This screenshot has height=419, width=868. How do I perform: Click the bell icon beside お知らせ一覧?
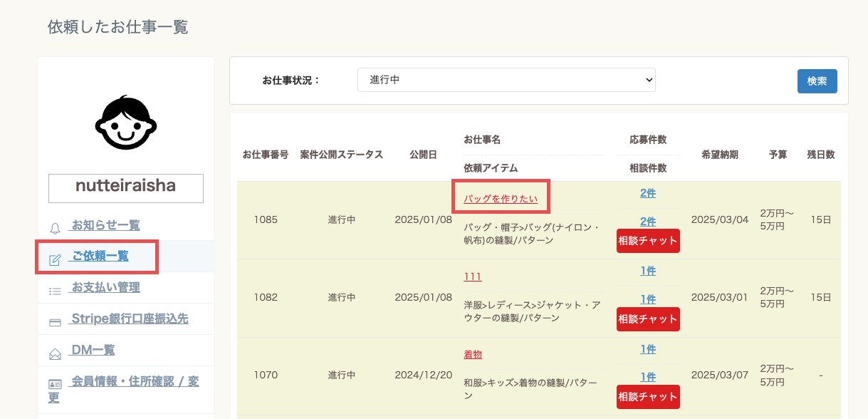(56, 229)
